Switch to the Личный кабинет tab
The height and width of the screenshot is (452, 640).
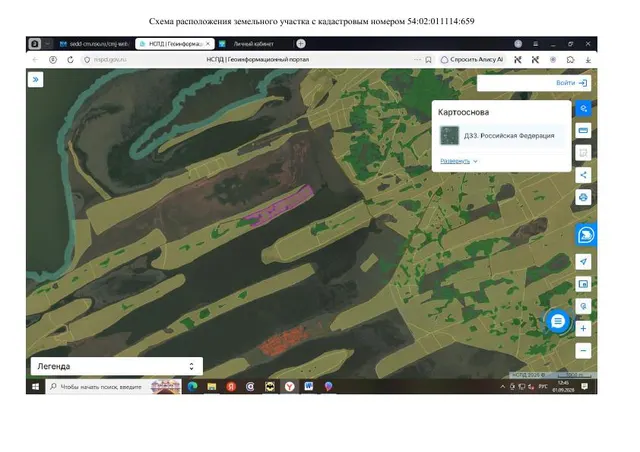point(253,44)
